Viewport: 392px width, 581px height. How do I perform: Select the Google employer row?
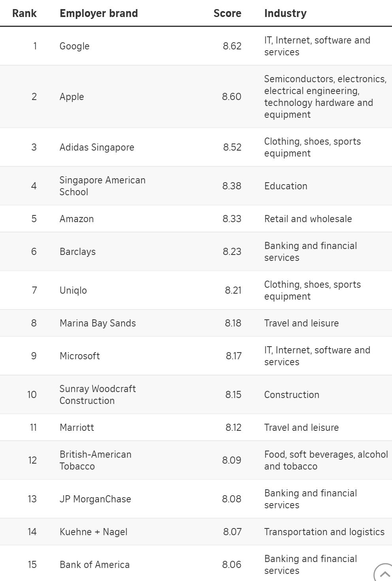(x=75, y=46)
